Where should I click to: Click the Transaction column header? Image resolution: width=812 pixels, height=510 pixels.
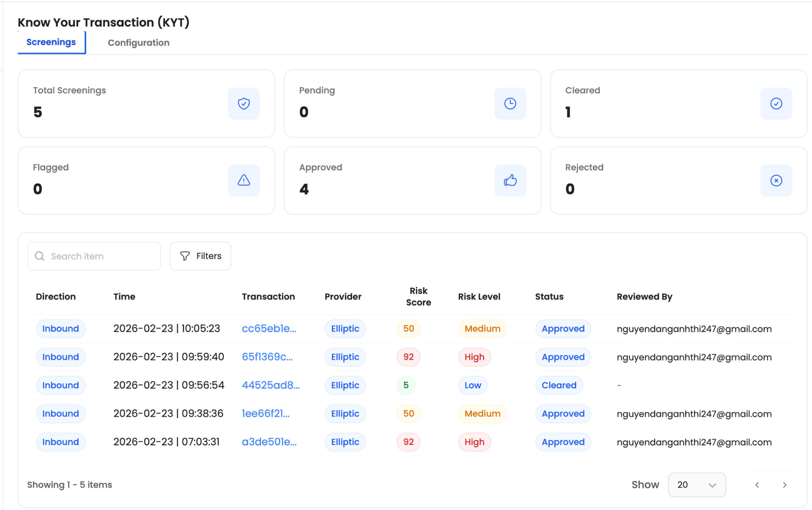point(268,297)
